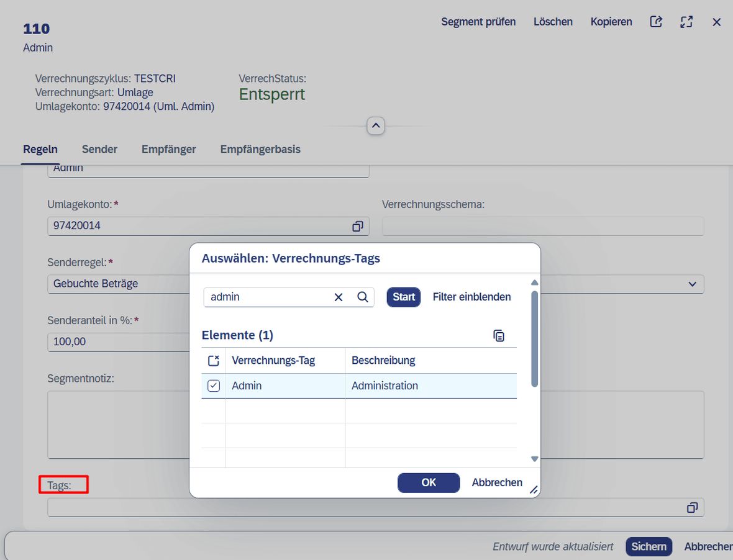Click the Entwurf wurde aktualisiert message
Image resolution: width=733 pixels, height=560 pixels.
click(553, 546)
